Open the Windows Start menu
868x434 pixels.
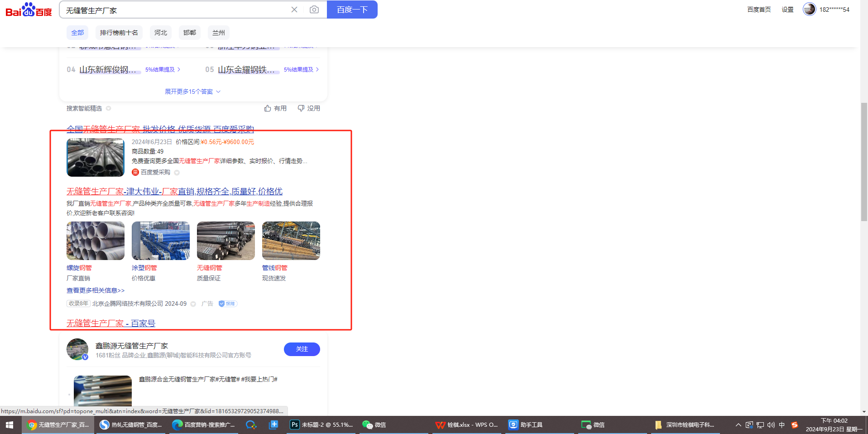pos(10,425)
